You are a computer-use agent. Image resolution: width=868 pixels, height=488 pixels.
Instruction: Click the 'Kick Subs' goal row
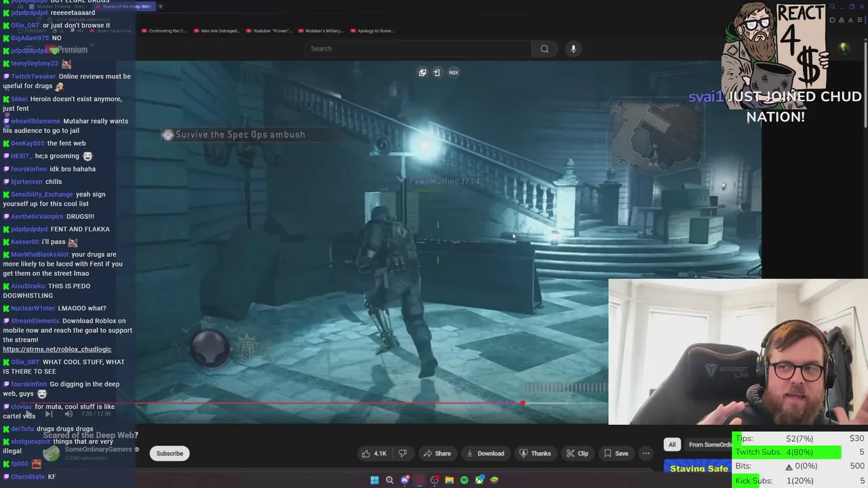point(800,481)
